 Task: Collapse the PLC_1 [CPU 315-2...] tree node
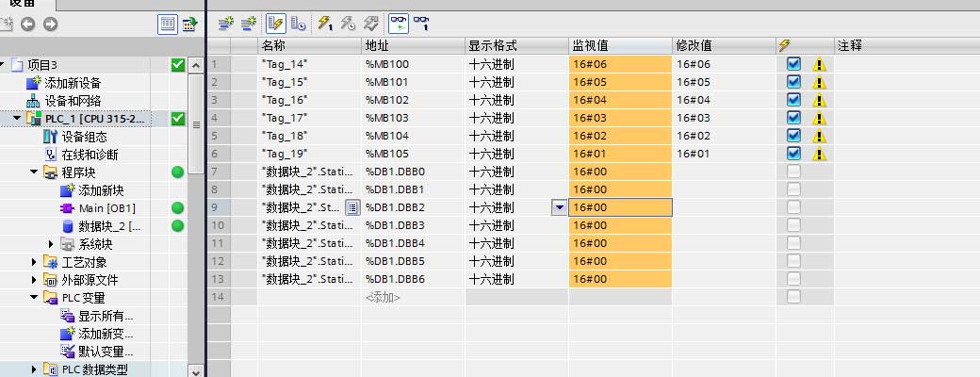pos(17,118)
